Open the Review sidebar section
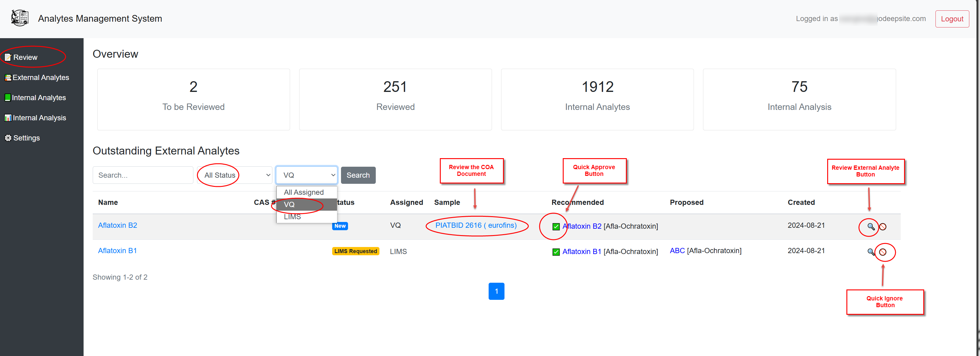Viewport: 980px width, 356px height. click(25, 57)
